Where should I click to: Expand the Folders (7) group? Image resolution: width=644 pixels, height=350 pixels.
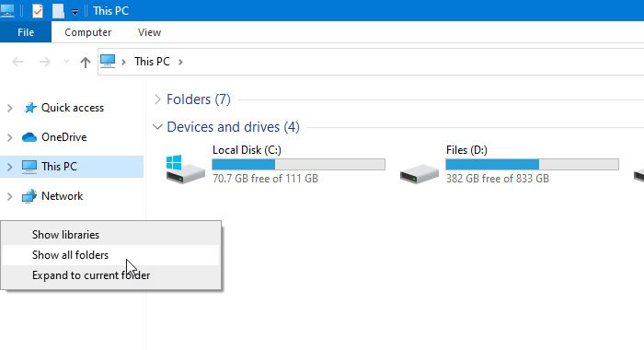[x=157, y=99]
